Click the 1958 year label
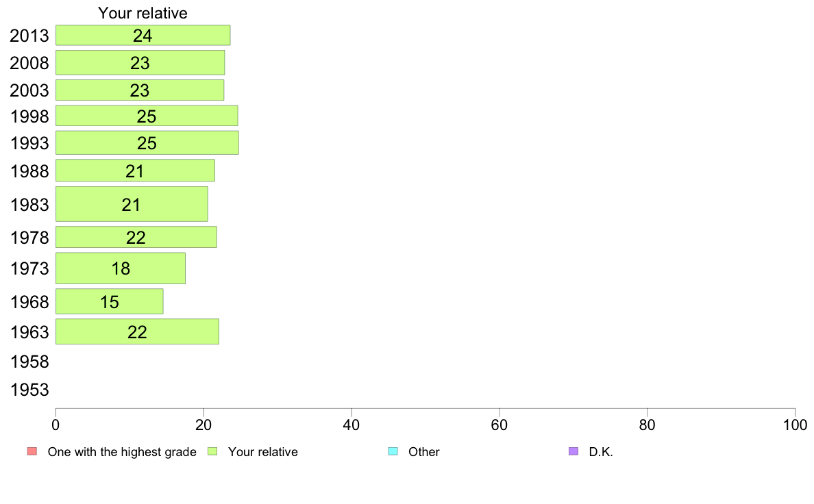The height and width of the screenshot is (504, 814). pos(29,362)
